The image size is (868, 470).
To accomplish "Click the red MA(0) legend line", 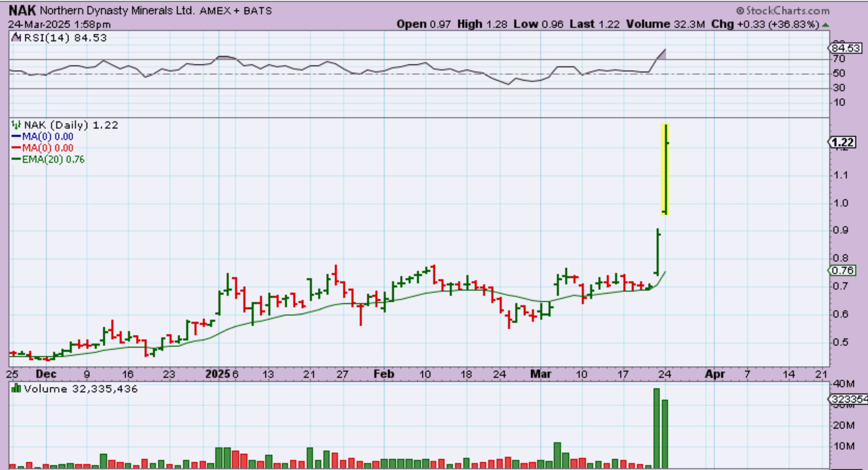I will 16,148.
